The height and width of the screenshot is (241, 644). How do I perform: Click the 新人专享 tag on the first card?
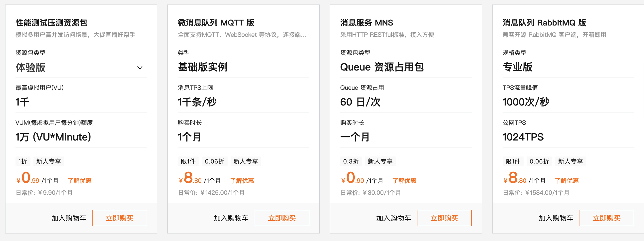48,161
